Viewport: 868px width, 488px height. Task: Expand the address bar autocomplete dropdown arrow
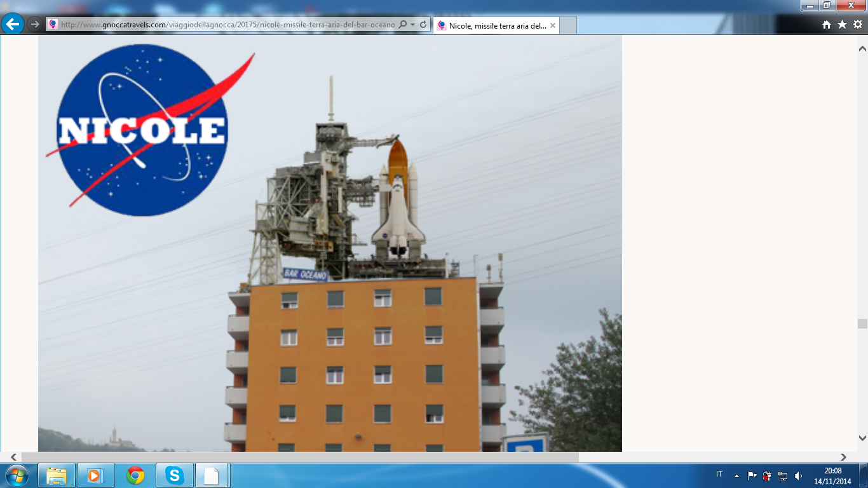point(413,25)
